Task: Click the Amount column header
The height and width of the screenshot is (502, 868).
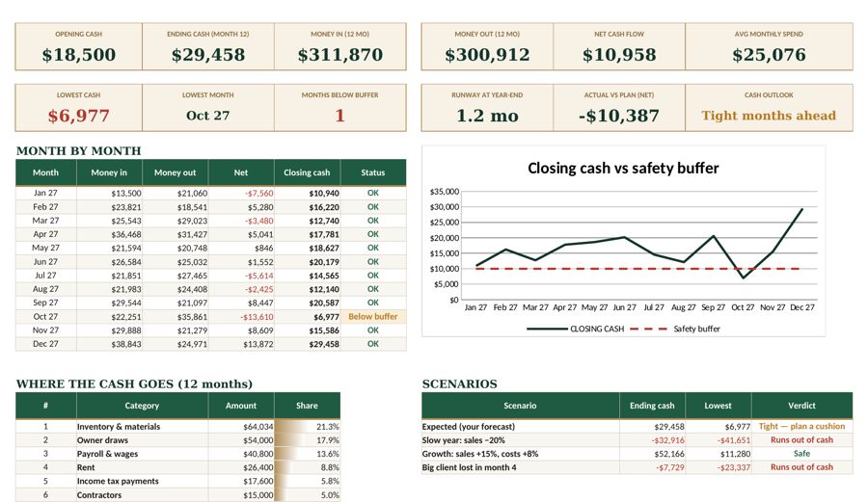Action: click(x=241, y=406)
